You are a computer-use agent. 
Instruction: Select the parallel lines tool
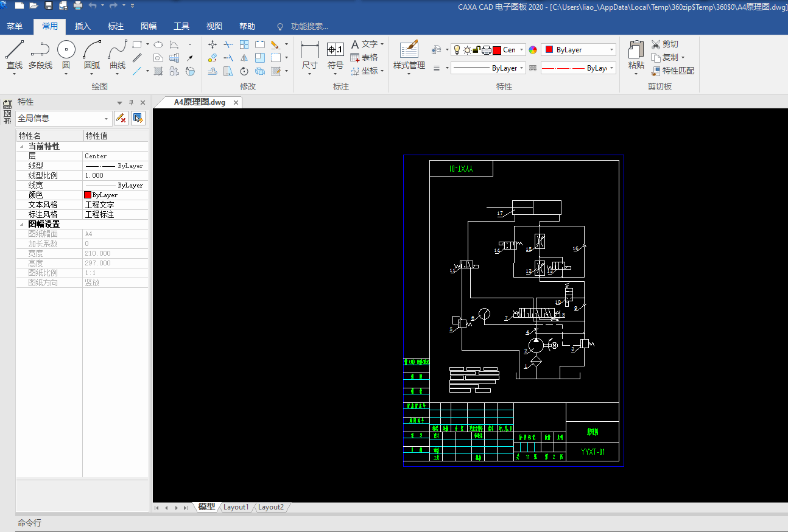pos(137,58)
